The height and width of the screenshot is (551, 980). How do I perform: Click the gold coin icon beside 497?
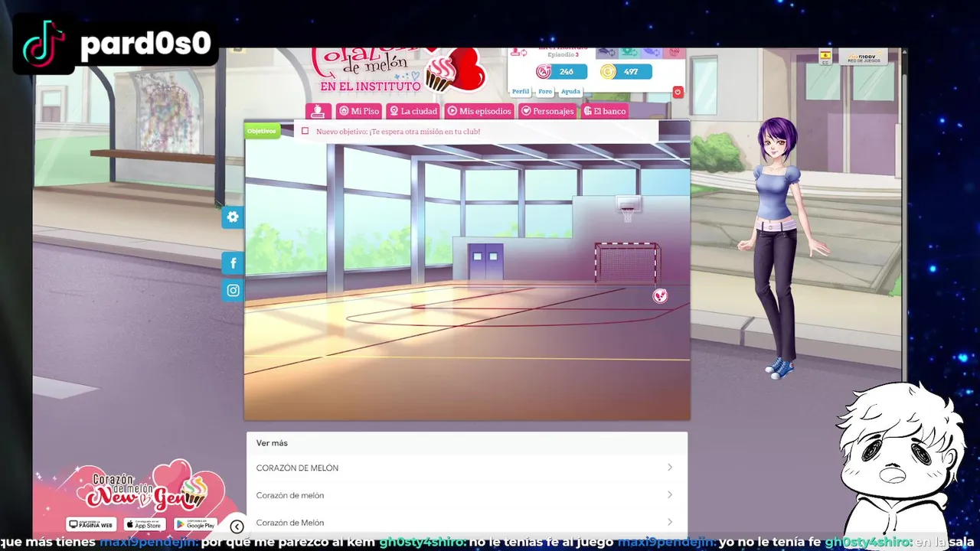(x=608, y=71)
